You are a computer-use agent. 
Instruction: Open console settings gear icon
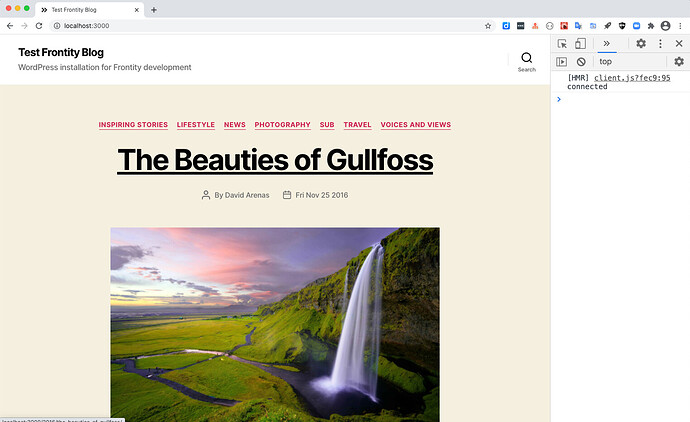(x=679, y=62)
